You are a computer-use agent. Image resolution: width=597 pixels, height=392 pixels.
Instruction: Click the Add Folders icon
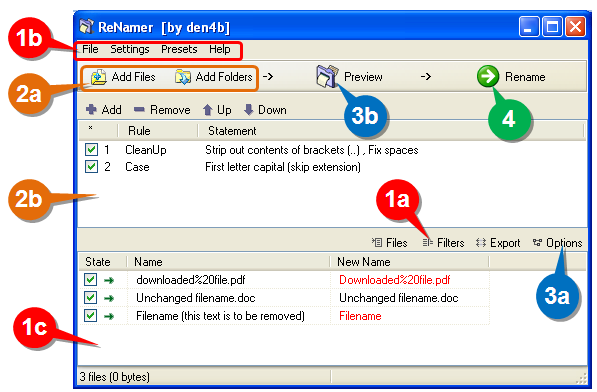tap(183, 77)
